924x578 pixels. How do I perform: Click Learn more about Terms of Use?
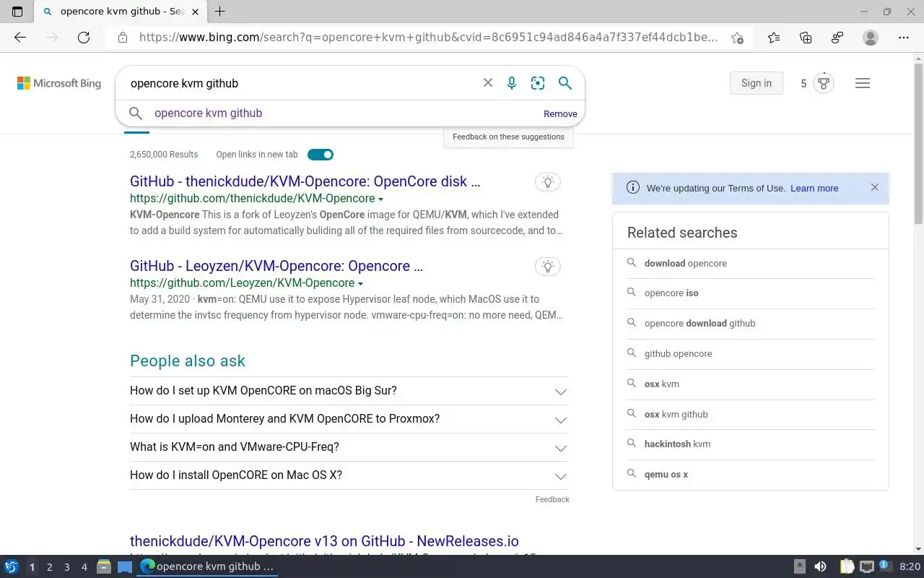coord(814,188)
